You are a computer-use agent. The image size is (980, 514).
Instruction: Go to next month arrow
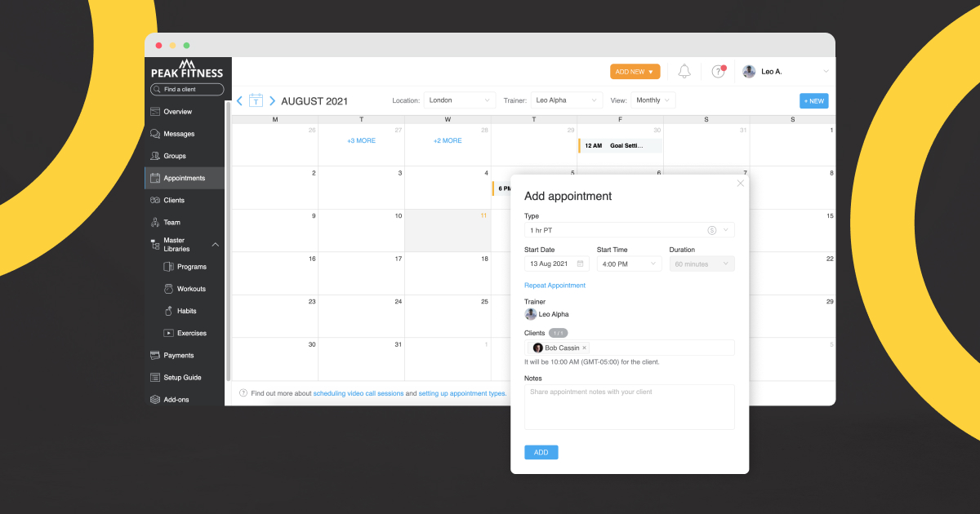coord(272,101)
